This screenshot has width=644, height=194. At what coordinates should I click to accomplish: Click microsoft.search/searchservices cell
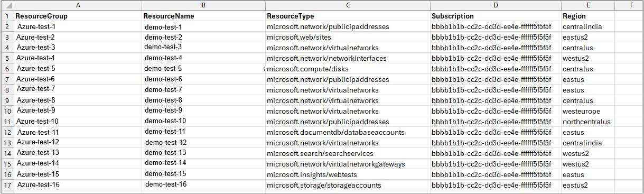(x=348, y=153)
